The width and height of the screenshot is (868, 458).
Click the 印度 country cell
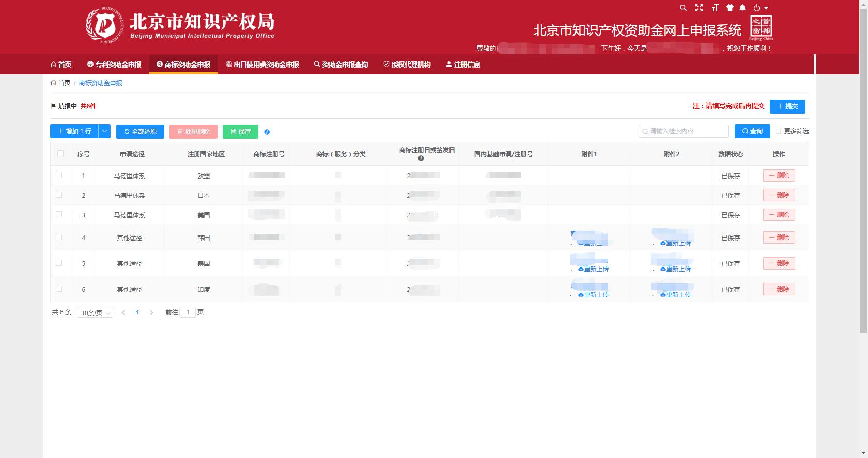click(204, 290)
